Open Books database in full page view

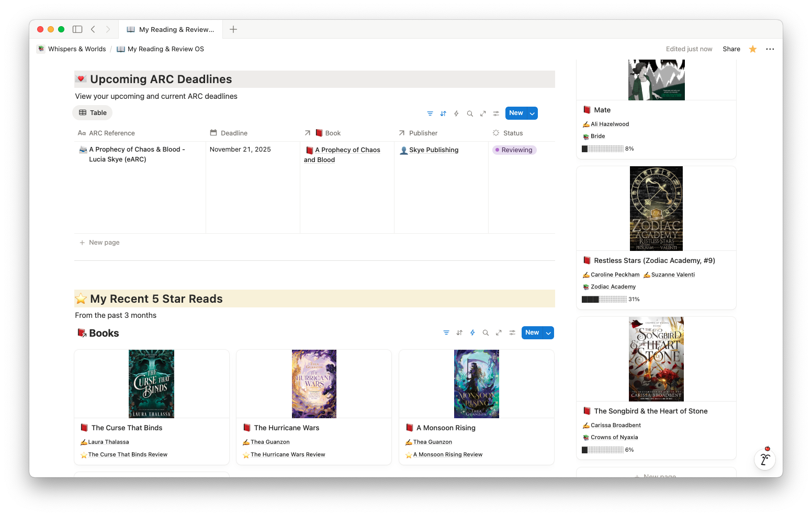click(499, 332)
